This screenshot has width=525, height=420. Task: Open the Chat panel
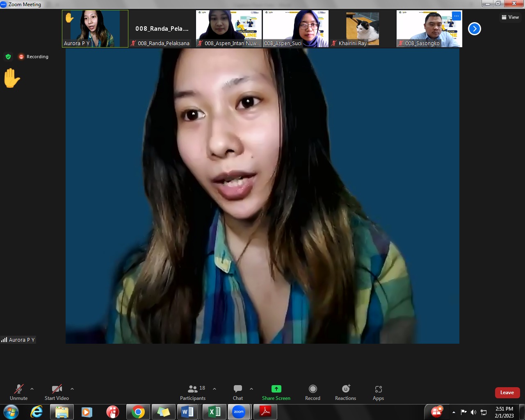coord(238,392)
